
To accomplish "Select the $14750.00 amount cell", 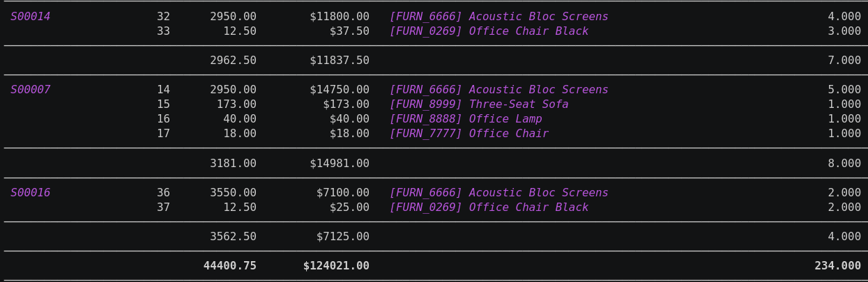I will click(x=340, y=90).
